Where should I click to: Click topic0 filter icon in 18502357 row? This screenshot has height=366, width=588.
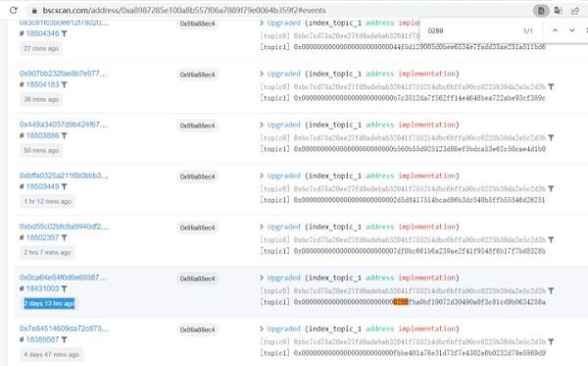[551, 239]
